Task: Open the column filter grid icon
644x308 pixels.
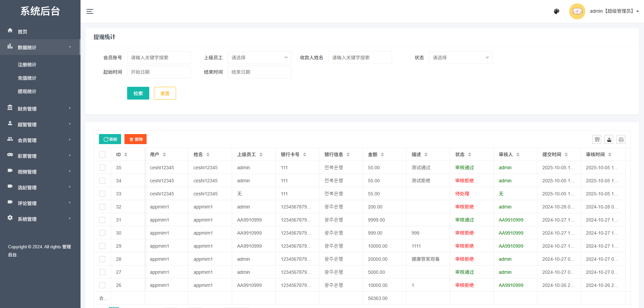Action: (x=597, y=140)
